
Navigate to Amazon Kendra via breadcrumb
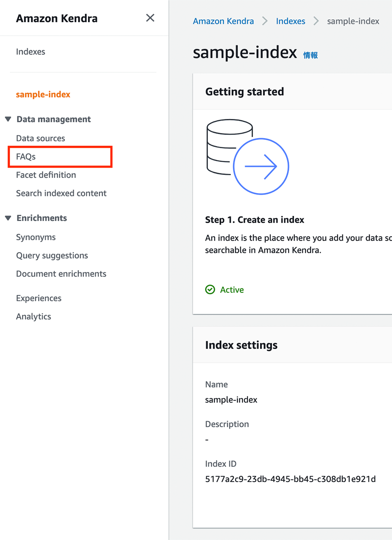click(223, 20)
